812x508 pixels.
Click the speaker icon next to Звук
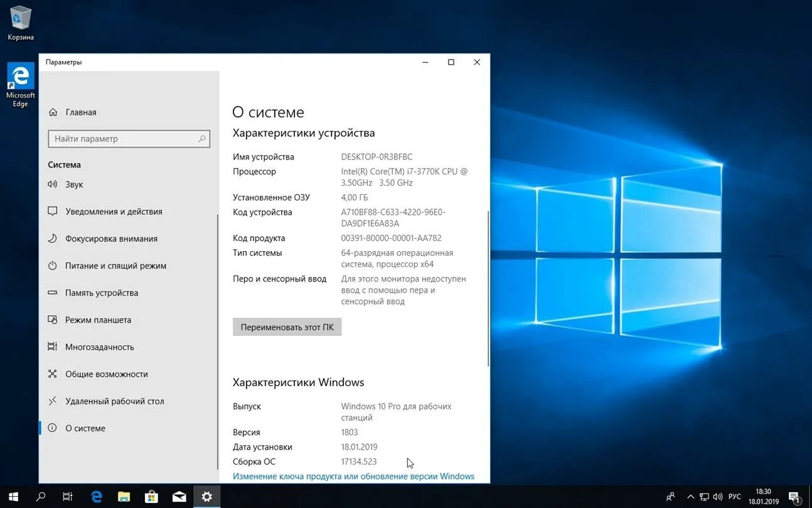click(x=53, y=185)
